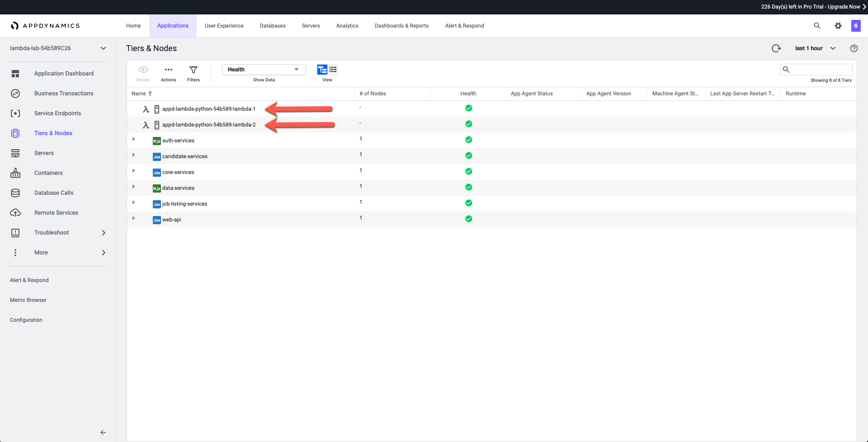Open the Databases top menu tab
This screenshot has height=442, width=868.
[x=273, y=26]
